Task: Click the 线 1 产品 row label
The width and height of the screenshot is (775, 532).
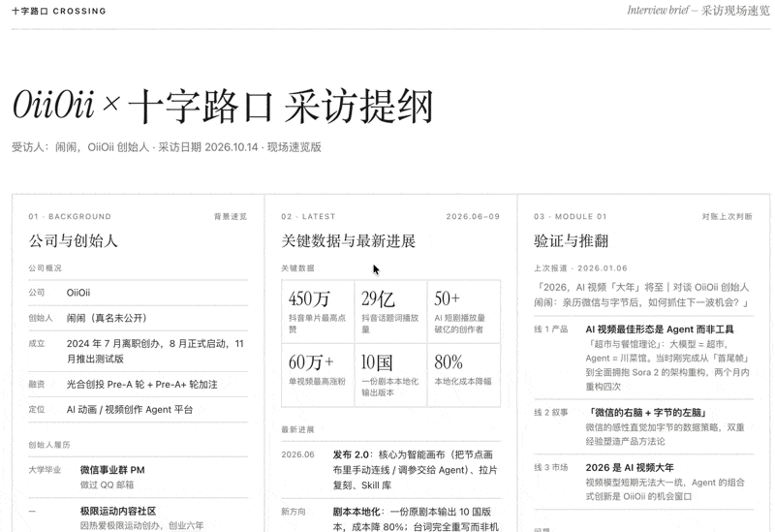Action: 550,329
